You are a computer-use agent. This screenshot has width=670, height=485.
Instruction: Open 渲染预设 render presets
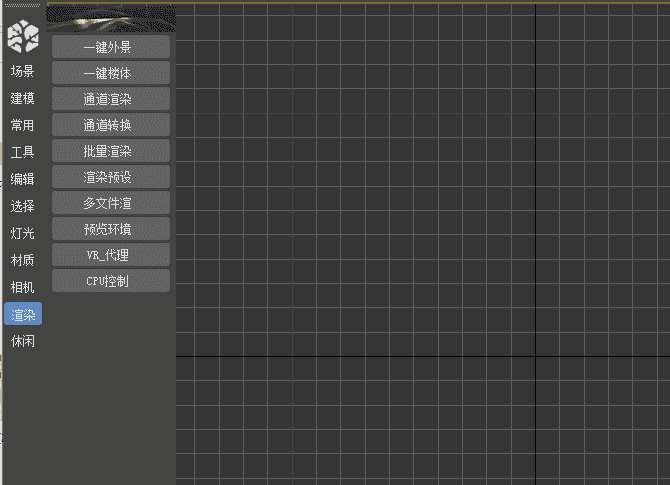(x=111, y=177)
